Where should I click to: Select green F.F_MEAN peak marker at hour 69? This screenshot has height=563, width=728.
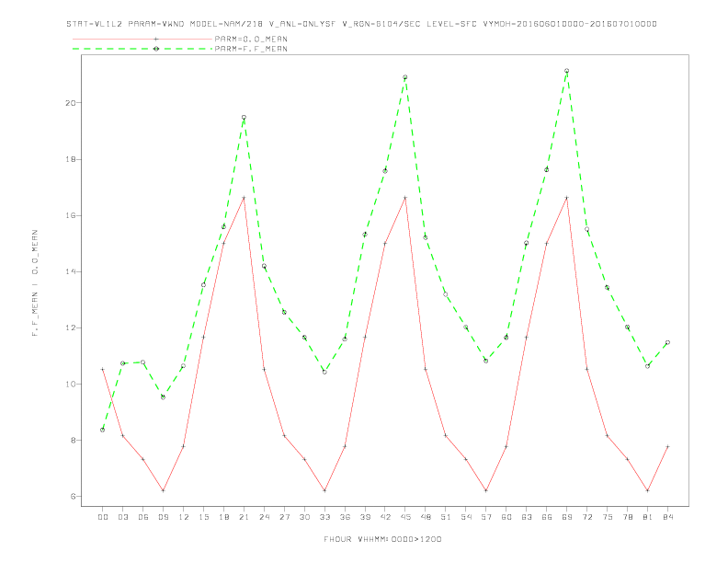point(566,71)
